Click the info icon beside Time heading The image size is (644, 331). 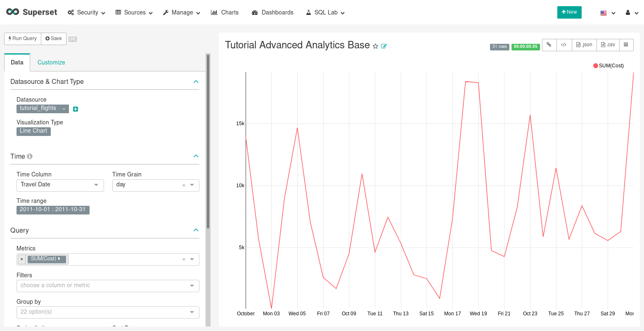pyautogui.click(x=30, y=156)
